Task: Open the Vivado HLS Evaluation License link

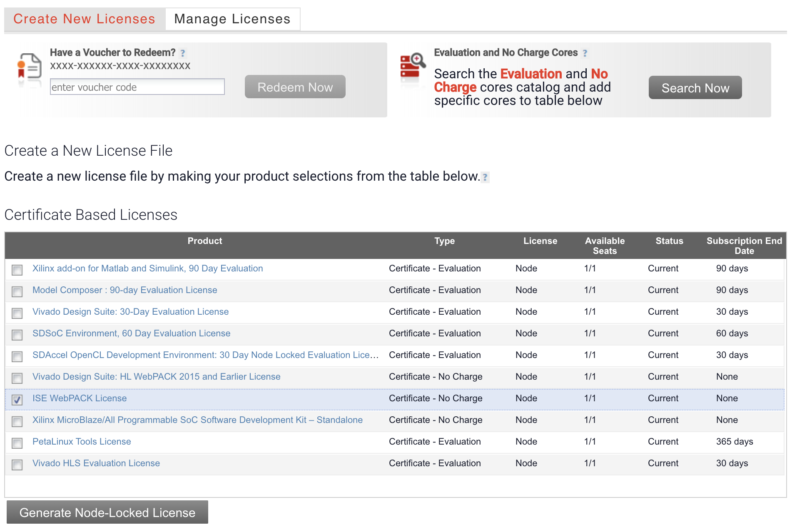Action: (96, 463)
